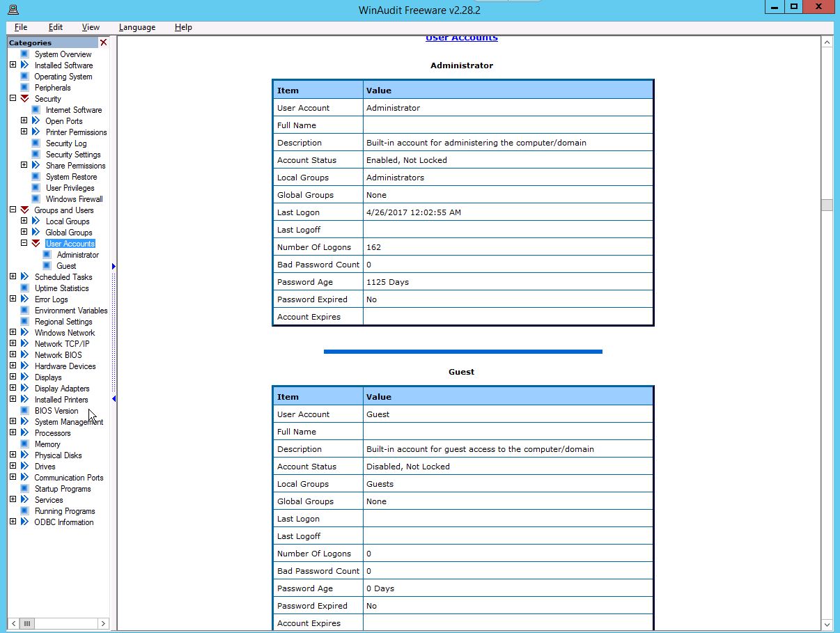
Task: Click the Installed Software arrow icon
Action: coord(24,65)
